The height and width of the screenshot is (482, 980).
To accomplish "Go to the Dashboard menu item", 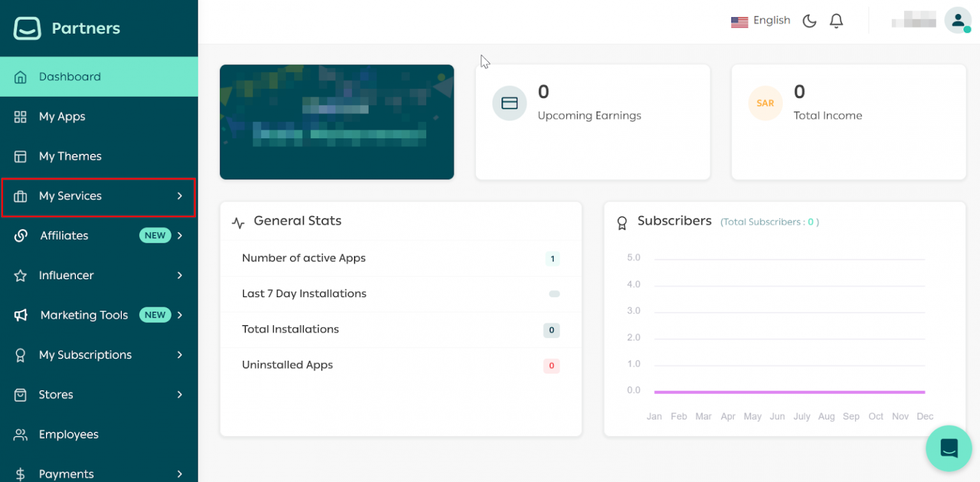I will click(x=70, y=77).
